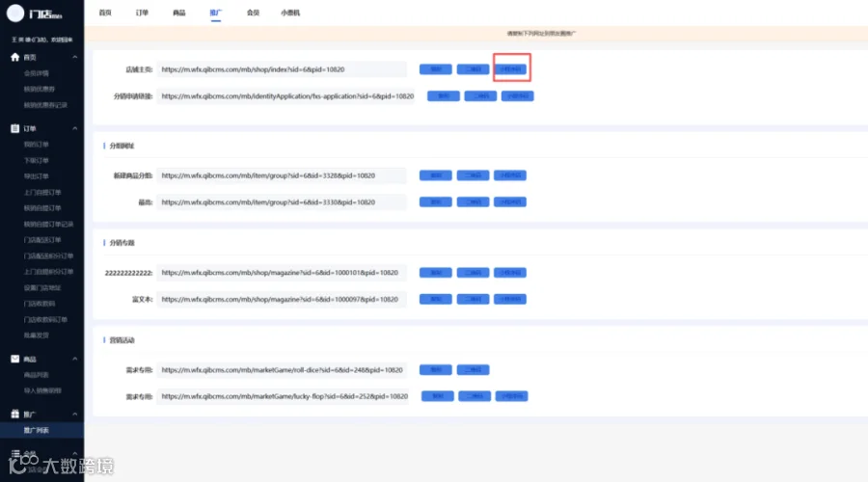The image size is (868, 482).
Task: Open 核销自提订单记录 in the sidebar
Action: (x=49, y=224)
